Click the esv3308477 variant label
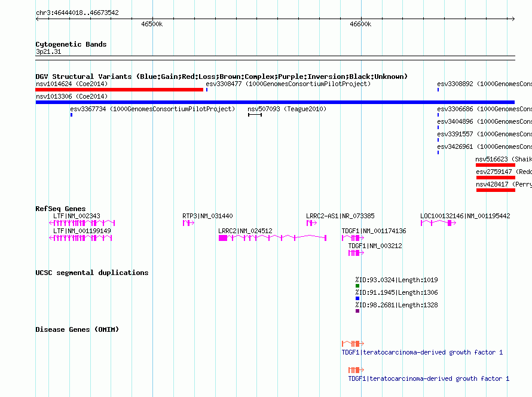The width and height of the screenshot is (532, 397). [288, 84]
